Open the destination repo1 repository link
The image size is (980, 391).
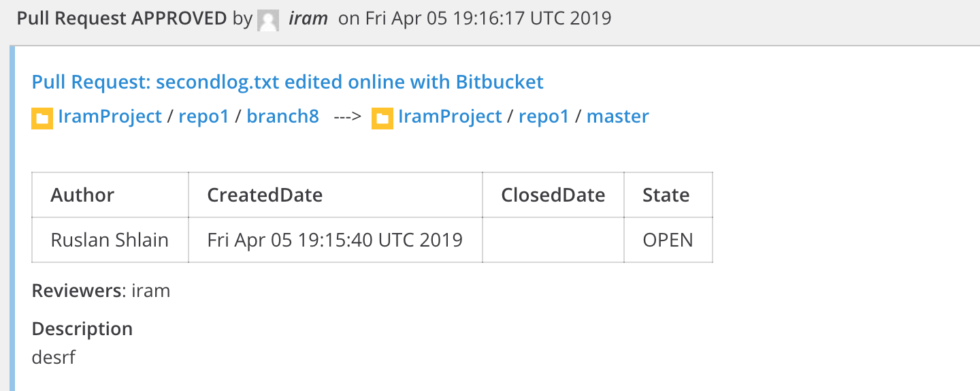pyautogui.click(x=544, y=116)
